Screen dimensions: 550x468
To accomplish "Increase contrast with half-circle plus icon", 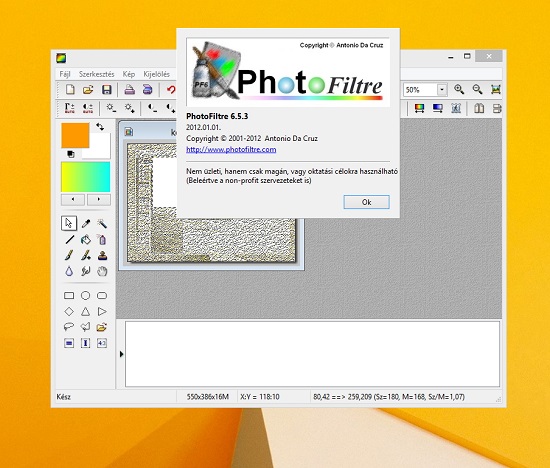I will (171, 108).
